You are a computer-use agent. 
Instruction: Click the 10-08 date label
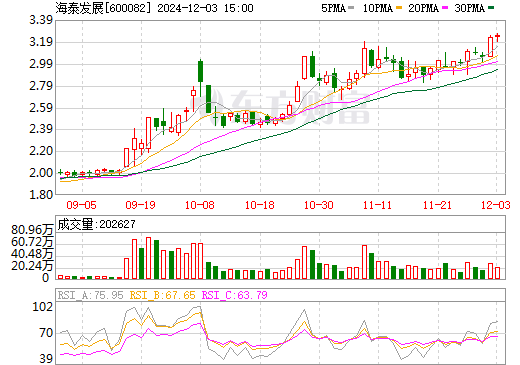pyautogui.click(x=200, y=205)
